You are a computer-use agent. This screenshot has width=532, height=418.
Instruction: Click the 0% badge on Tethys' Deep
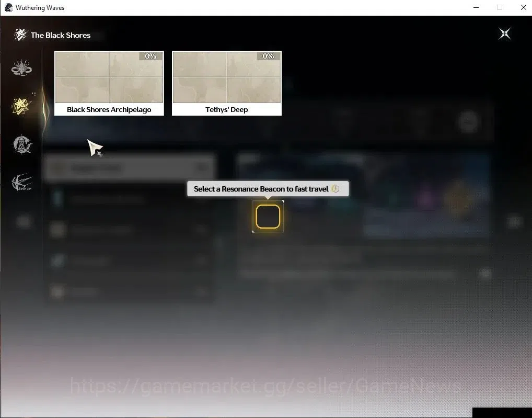click(269, 56)
